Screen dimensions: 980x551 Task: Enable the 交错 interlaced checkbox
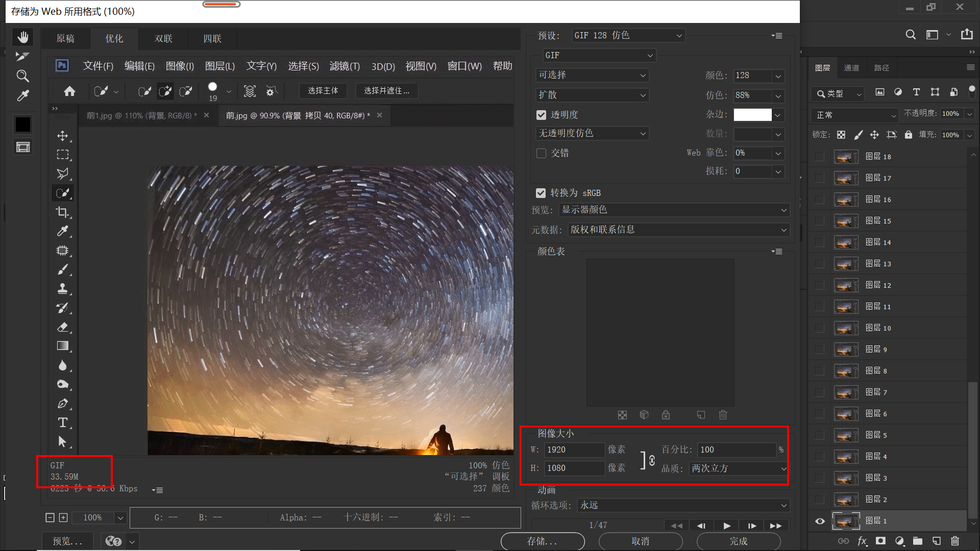(541, 153)
